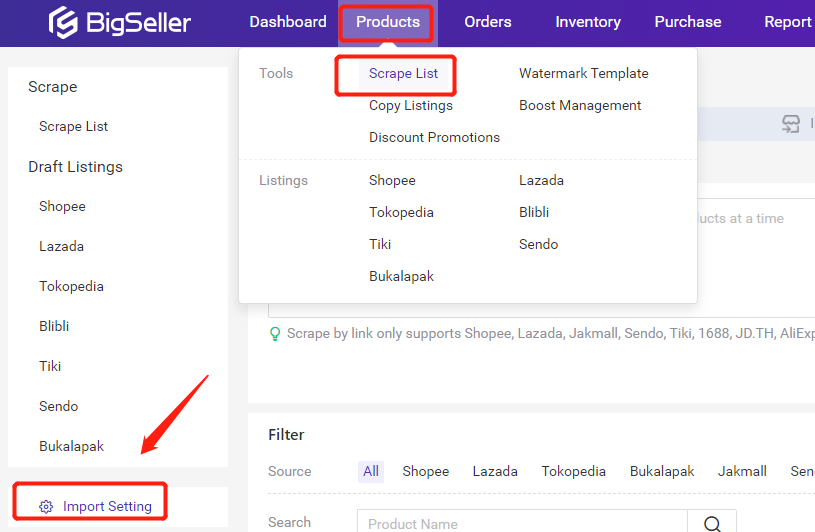Filter source by Tokopedia
This screenshot has height=532, width=815.
(x=574, y=471)
